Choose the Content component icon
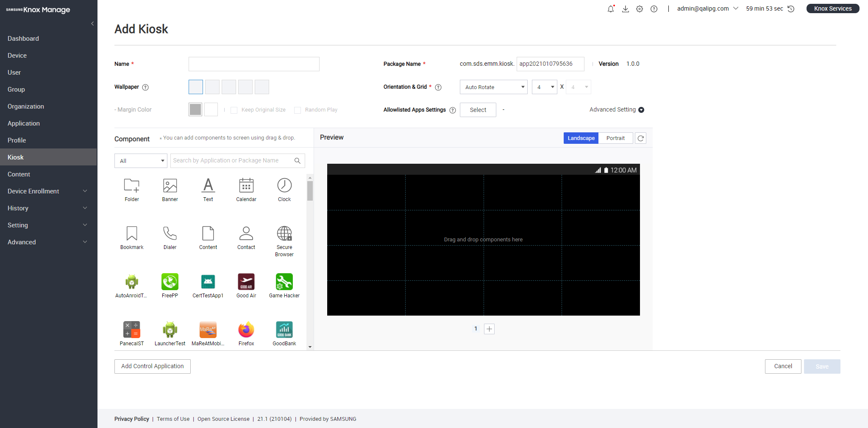Image resolution: width=868 pixels, height=428 pixels. pyautogui.click(x=208, y=233)
